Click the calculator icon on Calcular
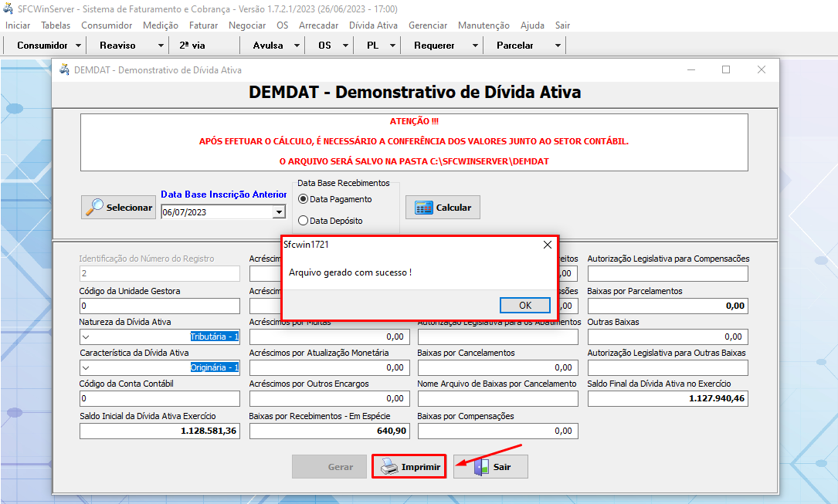 click(424, 208)
